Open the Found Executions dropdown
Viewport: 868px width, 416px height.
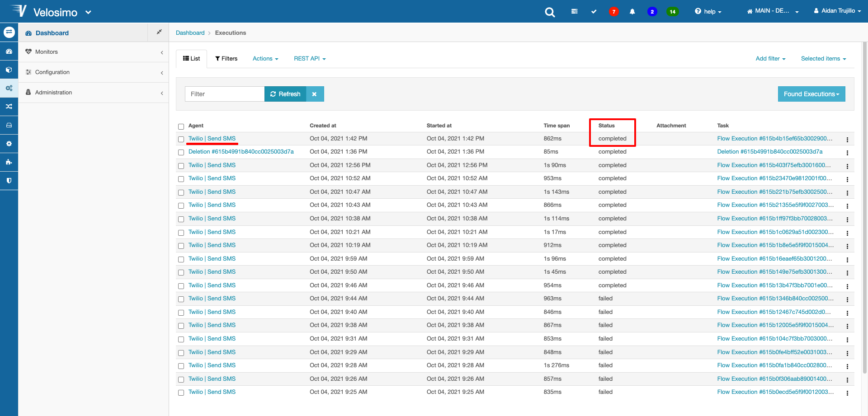tap(811, 94)
